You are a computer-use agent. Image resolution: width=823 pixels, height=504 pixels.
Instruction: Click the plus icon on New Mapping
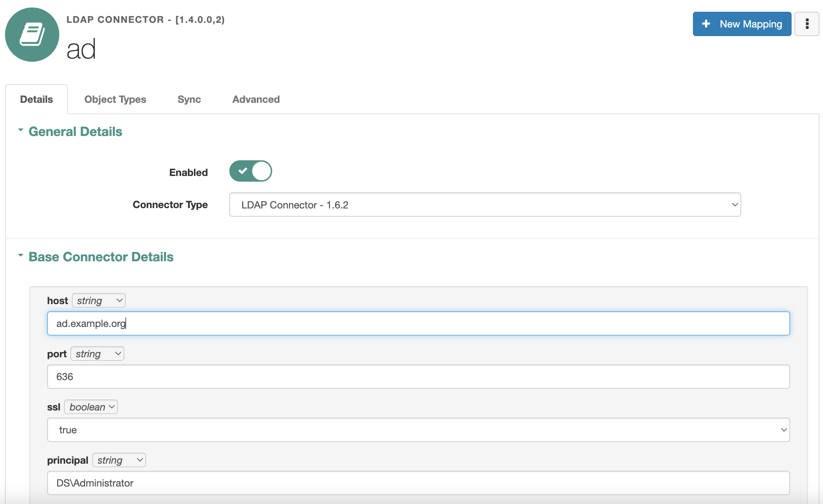[x=706, y=24]
